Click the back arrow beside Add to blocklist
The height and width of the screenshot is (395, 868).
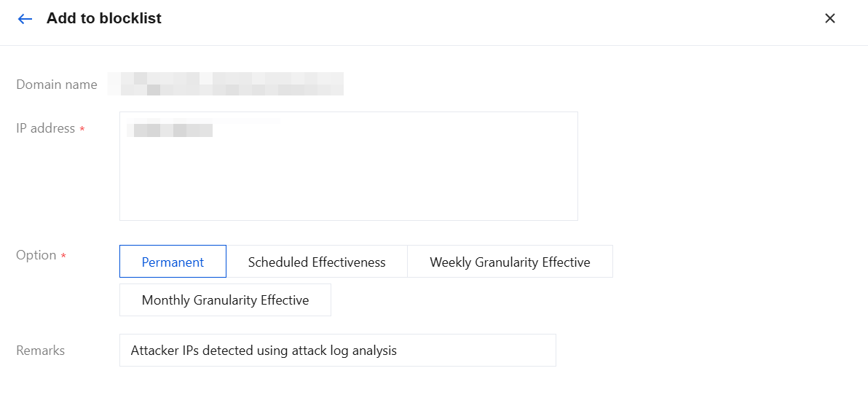[25, 19]
